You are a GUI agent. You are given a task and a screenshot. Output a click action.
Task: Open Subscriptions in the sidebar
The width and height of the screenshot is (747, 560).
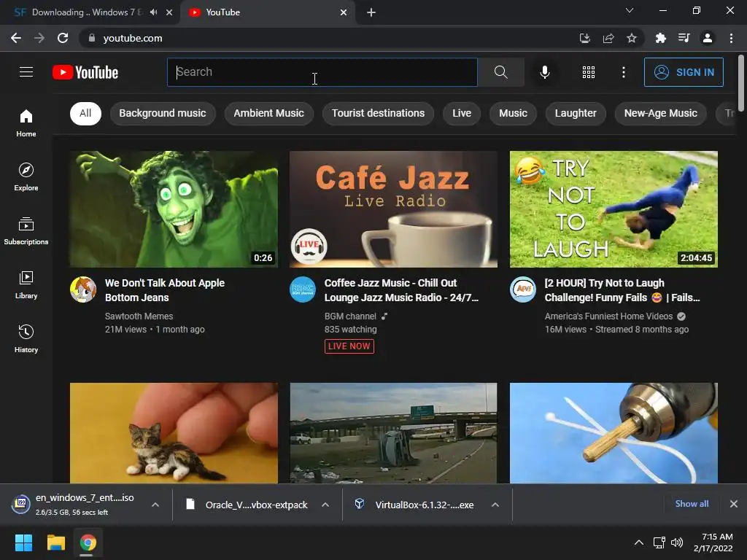click(26, 230)
